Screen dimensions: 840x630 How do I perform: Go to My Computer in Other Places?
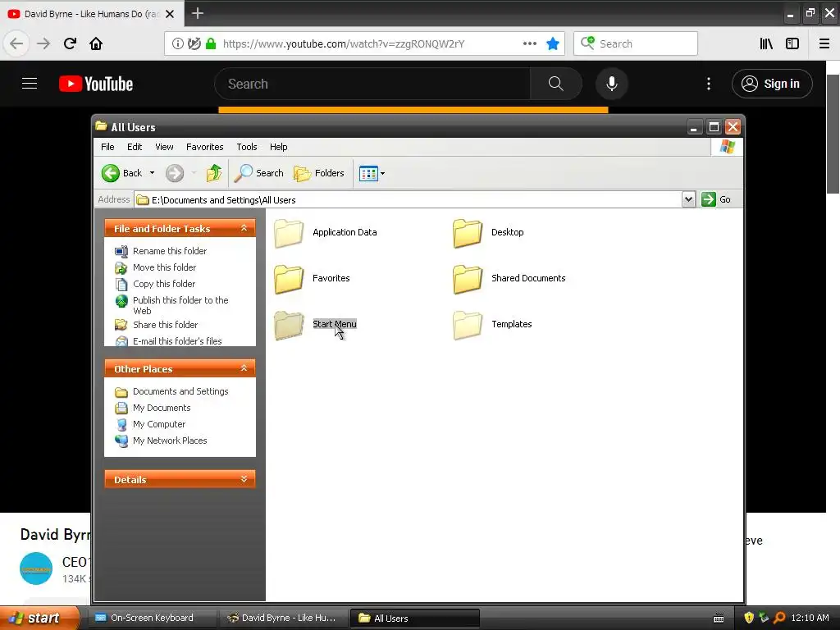[x=159, y=424]
